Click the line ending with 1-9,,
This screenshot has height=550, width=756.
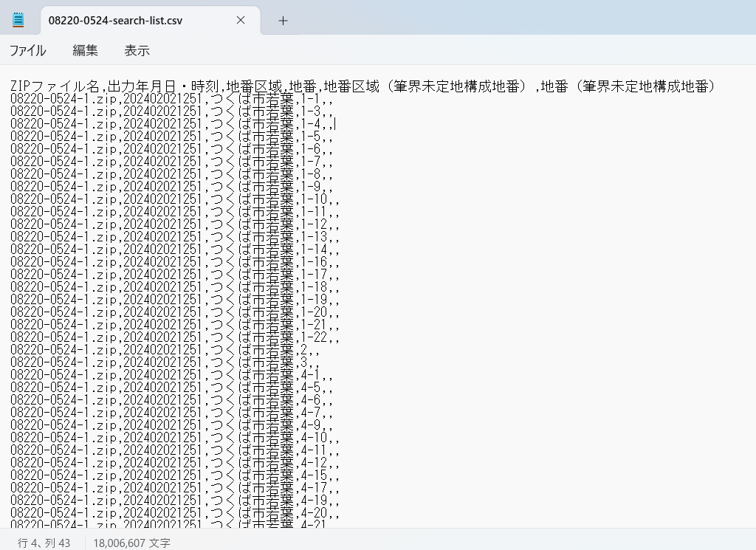(x=171, y=187)
